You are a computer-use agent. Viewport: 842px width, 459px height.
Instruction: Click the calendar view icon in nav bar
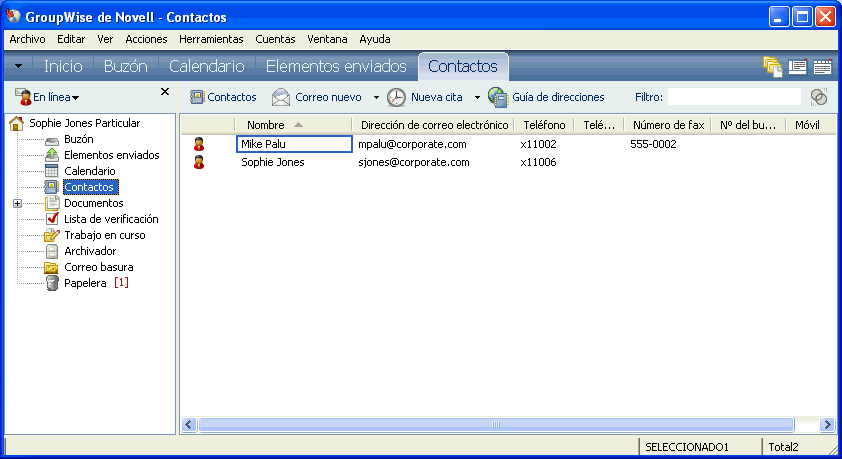(822, 67)
